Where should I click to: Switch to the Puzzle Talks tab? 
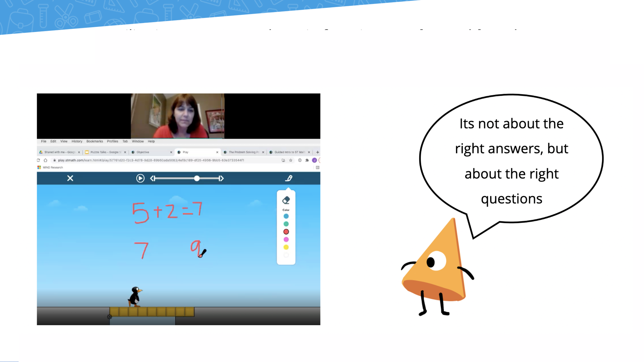[104, 152]
